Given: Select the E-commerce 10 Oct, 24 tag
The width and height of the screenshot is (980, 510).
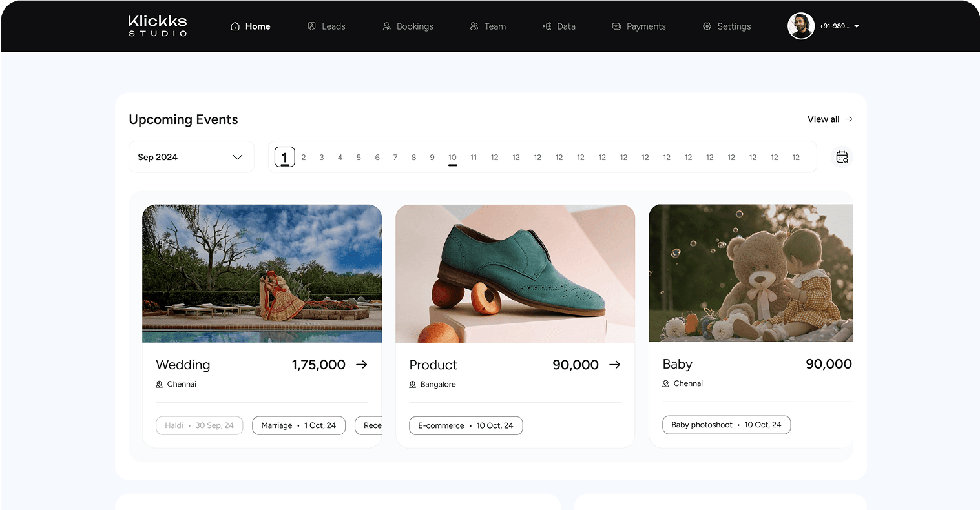Looking at the screenshot, I should tap(465, 426).
